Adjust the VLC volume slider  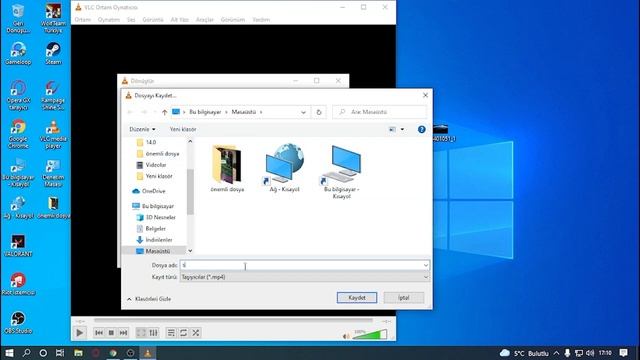(x=370, y=335)
